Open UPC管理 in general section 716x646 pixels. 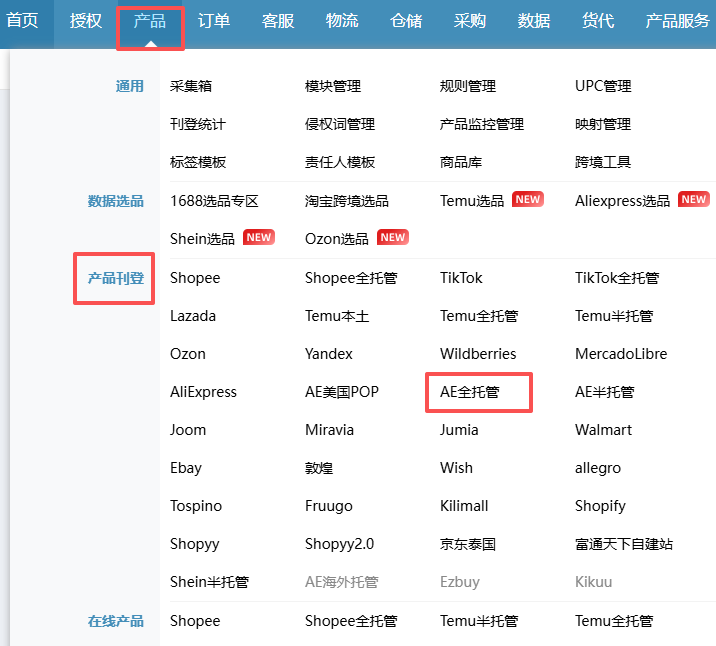(602, 87)
